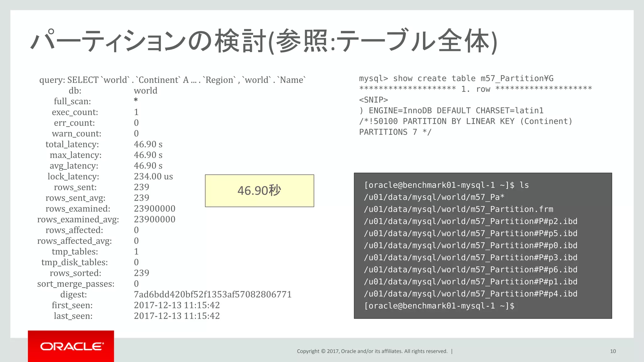Select the total_latency value 46.90 s

pyautogui.click(x=148, y=144)
